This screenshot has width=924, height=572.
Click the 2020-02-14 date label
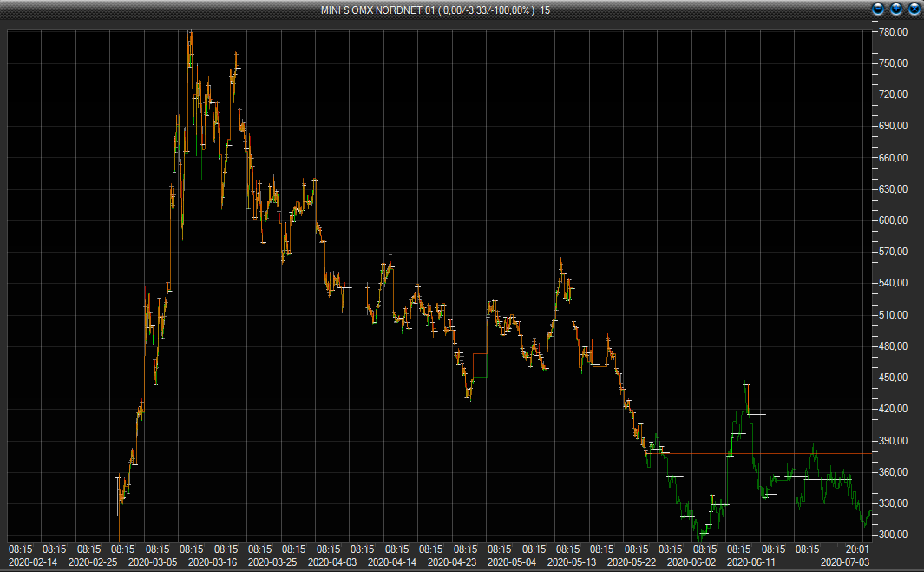click(x=33, y=562)
